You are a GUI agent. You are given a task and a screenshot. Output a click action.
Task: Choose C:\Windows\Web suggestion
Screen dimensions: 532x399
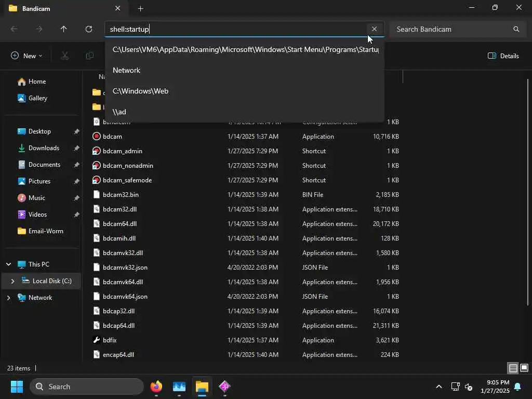[245, 91]
